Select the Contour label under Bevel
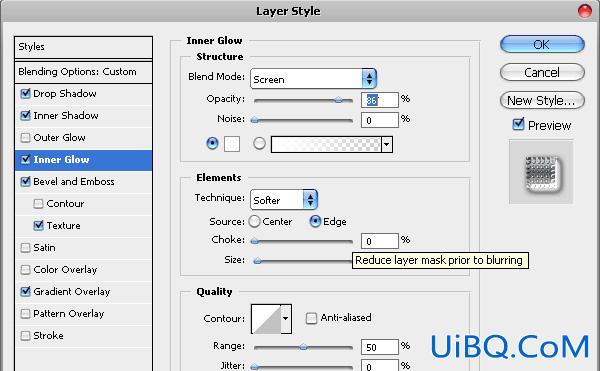The image size is (600, 371). [65, 203]
